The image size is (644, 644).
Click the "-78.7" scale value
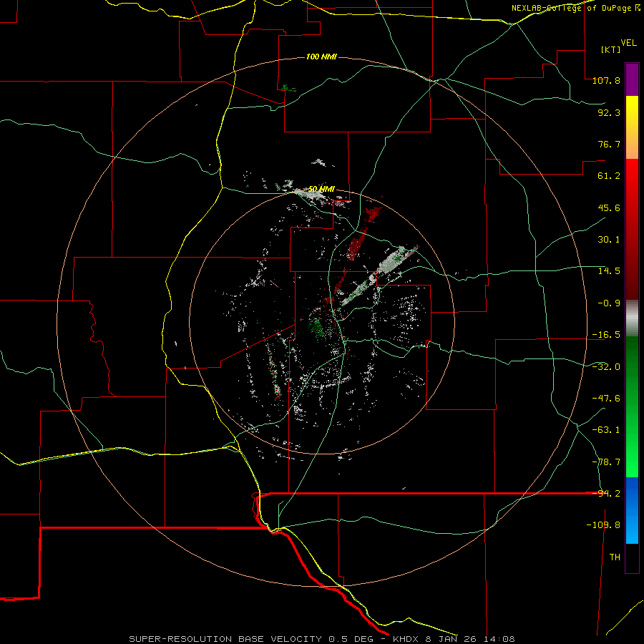coord(606,462)
